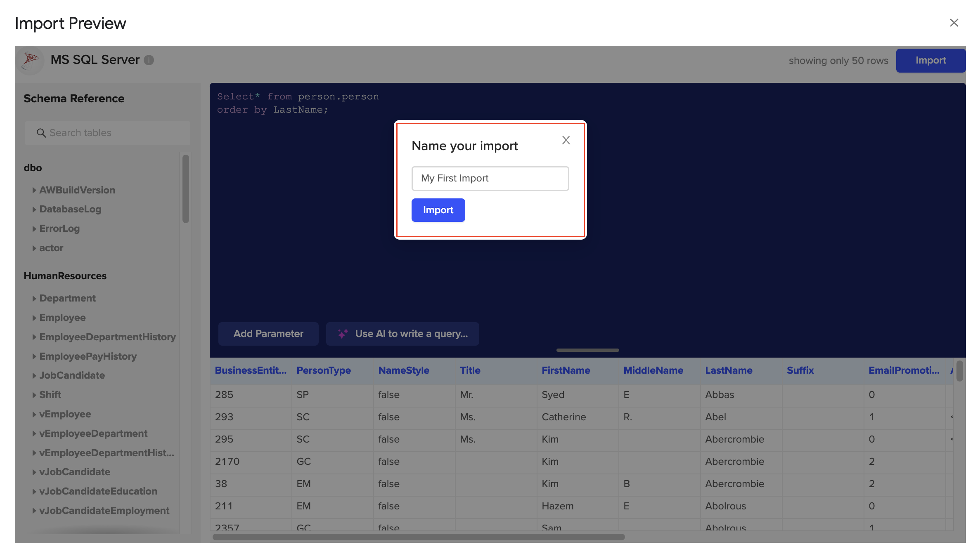Open Use AI to write a query
Image resolution: width=980 pixels, height=556 pixels.
tap(403, 334)
